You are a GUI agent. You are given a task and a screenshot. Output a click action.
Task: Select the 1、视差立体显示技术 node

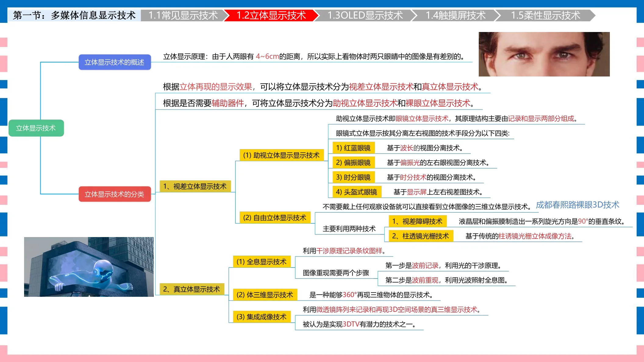[x=195, y=186]
